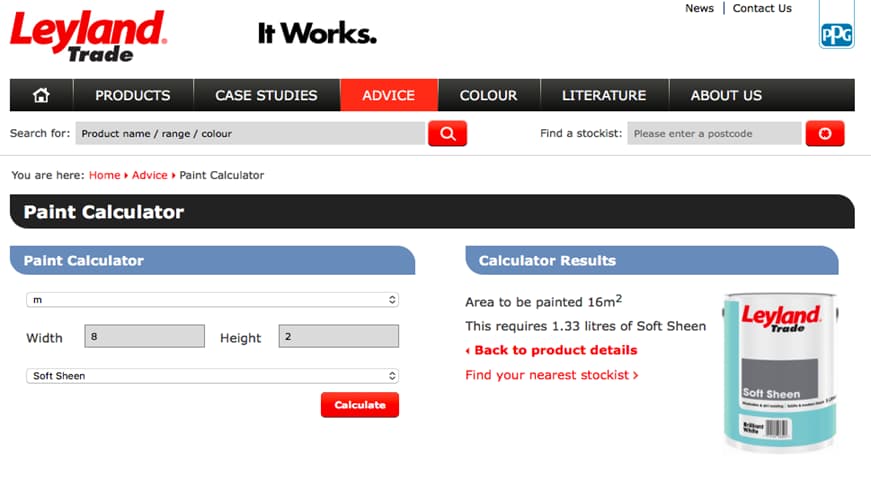Click the Height input field
The width and height of the screenshot is (871, 488).
point(339,336)
